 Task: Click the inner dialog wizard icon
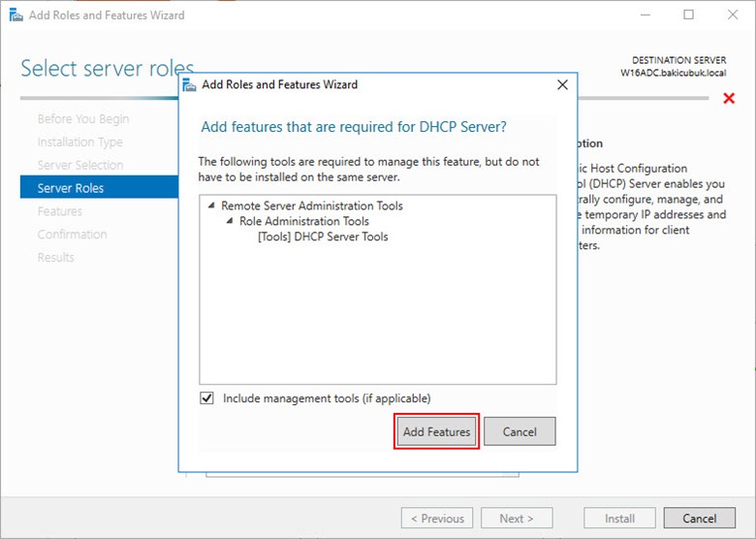pyautogui.click(x=189, y=84)
